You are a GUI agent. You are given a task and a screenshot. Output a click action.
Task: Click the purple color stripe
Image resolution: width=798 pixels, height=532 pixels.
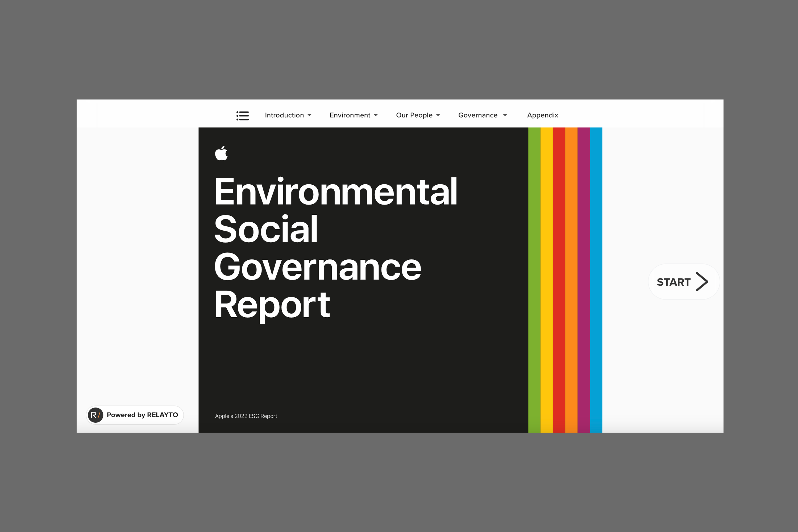tap(584, 280)
